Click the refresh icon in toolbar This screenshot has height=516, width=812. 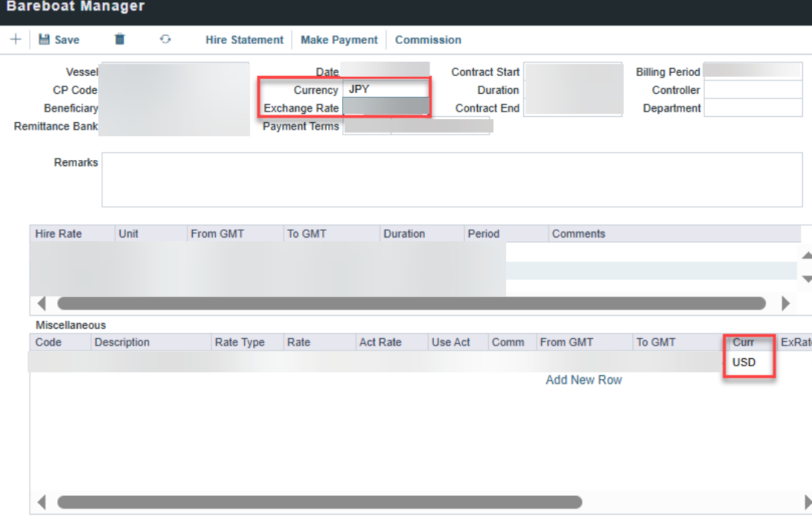tap(165, 39)
